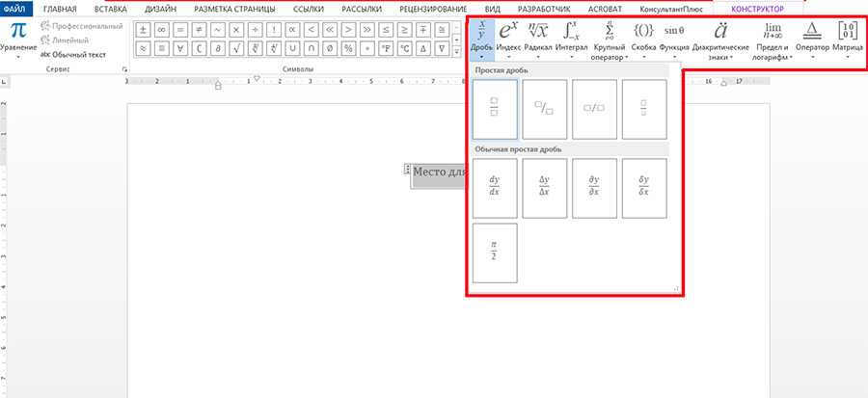
Task: Insert the pi over 2 fraction
Action: coord(495,252)
